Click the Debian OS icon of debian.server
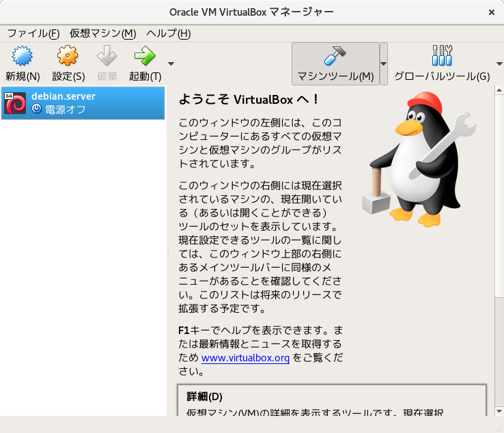Image resolution: width=504 pixels, height=433 pixels. pos(15,103)
